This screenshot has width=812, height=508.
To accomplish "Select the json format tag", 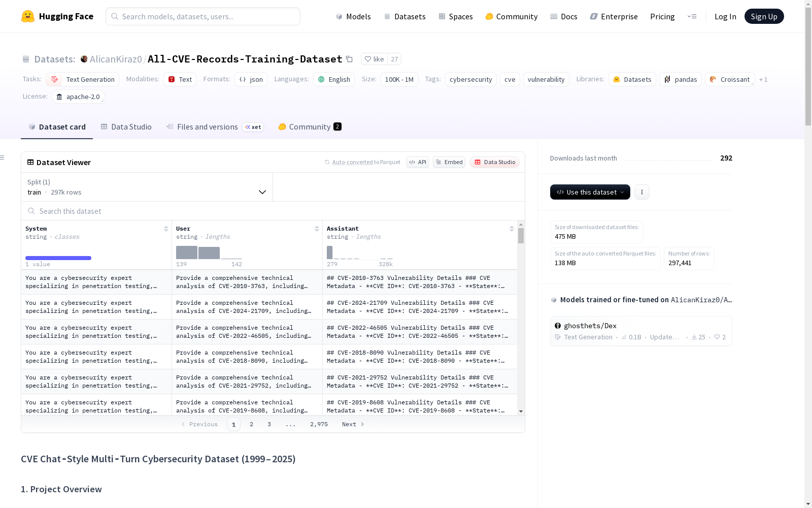I will point(251,79).
